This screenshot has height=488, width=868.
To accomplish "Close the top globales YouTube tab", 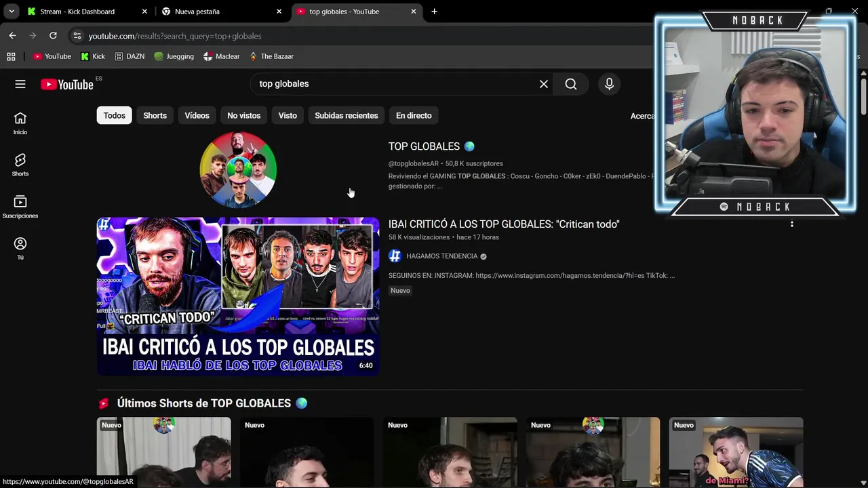I will (x=414, y=12).
